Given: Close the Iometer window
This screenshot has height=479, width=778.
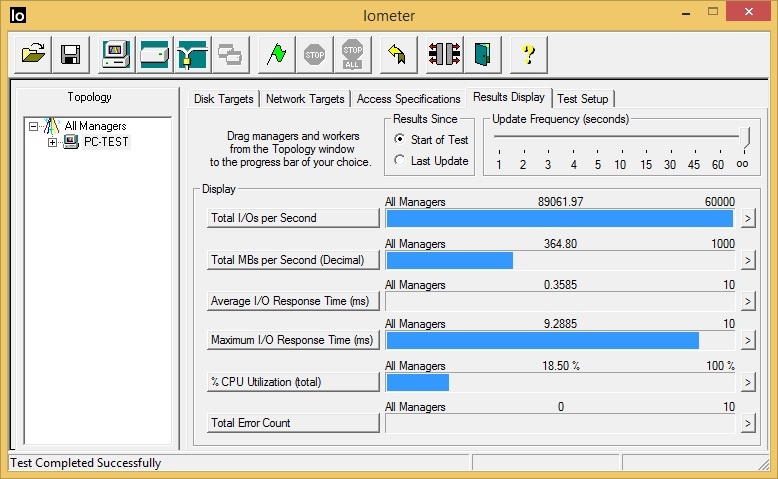Looking at the screenshot, I should [x=748, y=11].
